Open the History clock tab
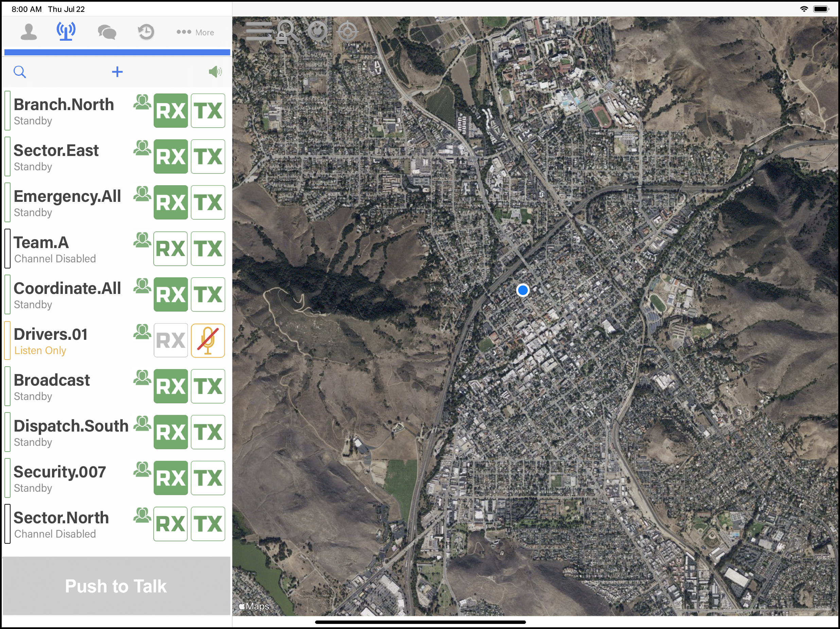840x629 pixels. pyautogui.click(x=146, y=32)
